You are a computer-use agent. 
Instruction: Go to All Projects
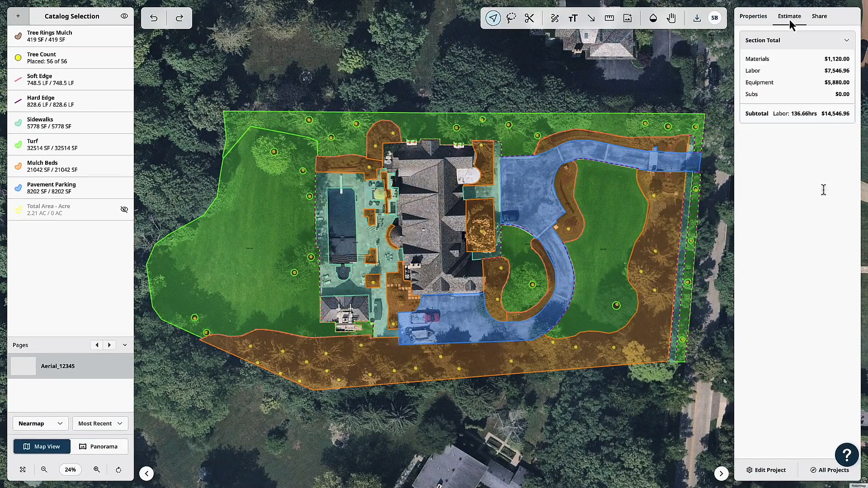830,470
